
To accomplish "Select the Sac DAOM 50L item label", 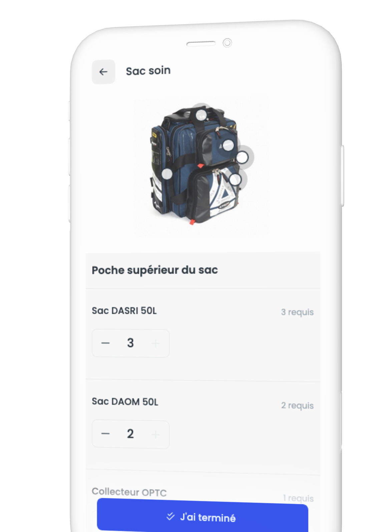I will 125,401.
